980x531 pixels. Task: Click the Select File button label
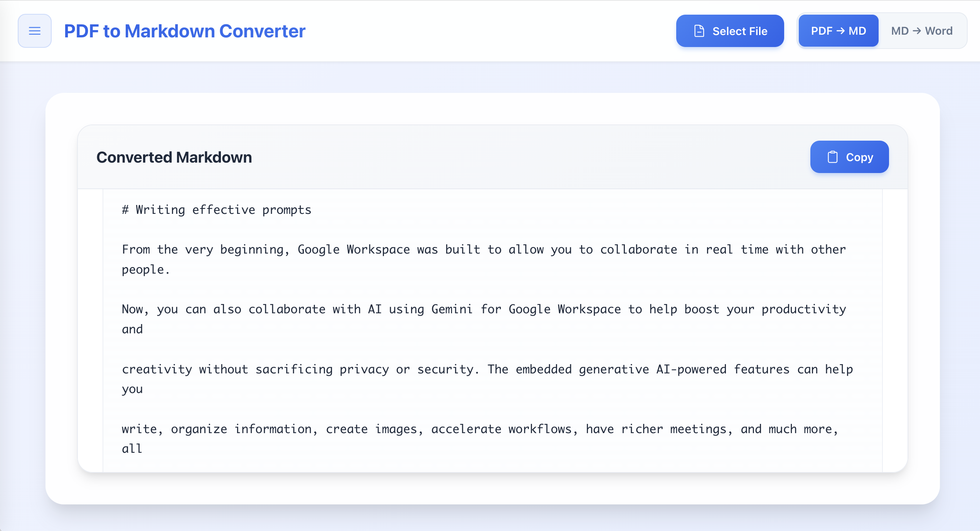click(x=740, y=31)
